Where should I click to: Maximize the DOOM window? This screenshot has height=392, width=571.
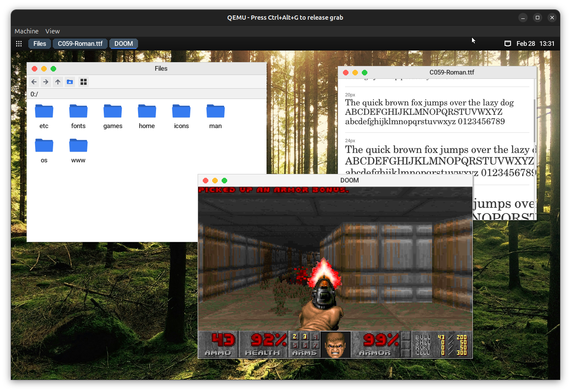click(225, 181)
